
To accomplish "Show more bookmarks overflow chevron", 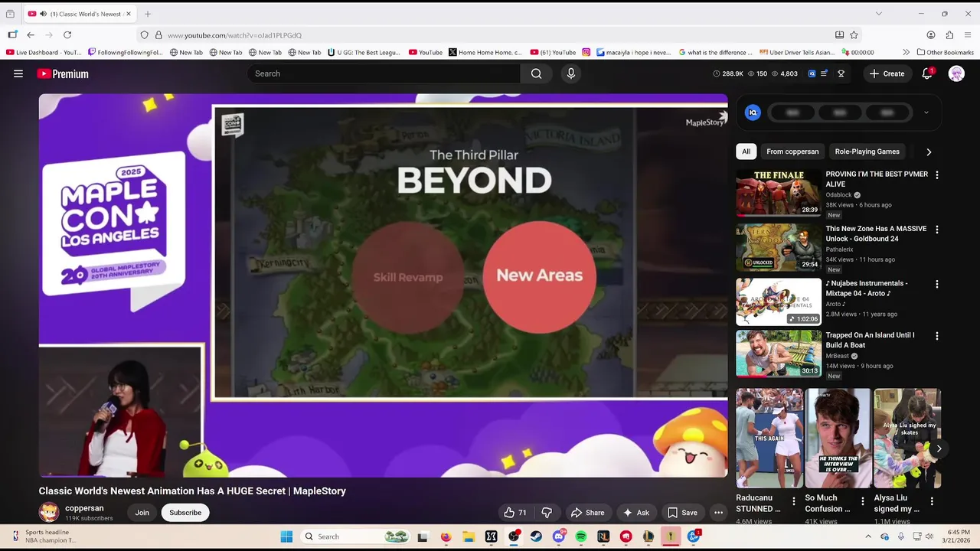I will 906,52.
